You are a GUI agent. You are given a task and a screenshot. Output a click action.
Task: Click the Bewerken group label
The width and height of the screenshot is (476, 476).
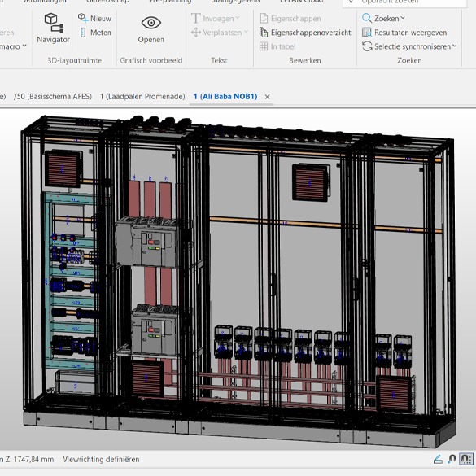pos(305,60)
